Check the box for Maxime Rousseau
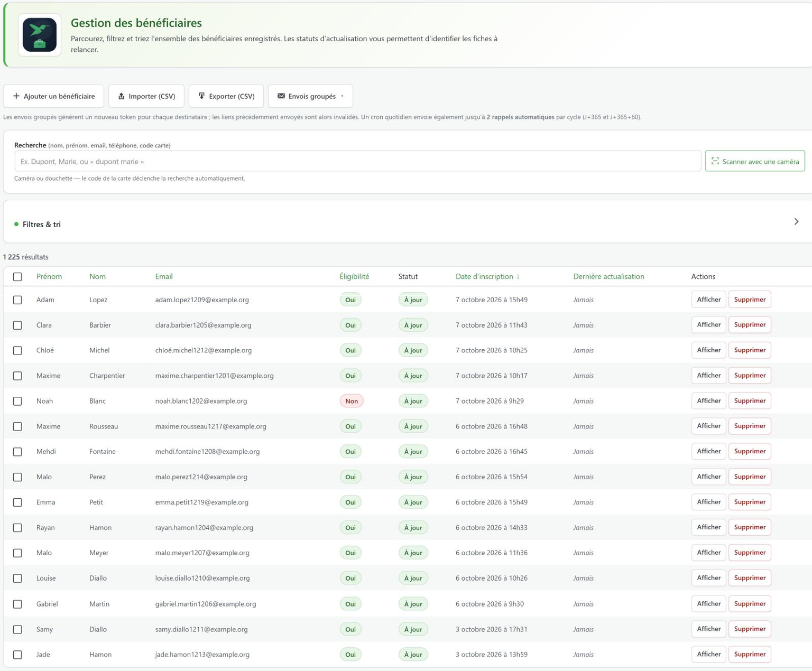Image resolution: width=812 pixels, height=671 pixels. (17, 426)
